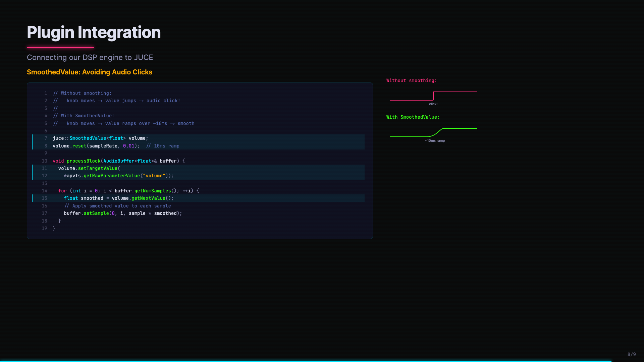This screenshot has width=644, height=362.
Task: Select the green smoothed ramp diagram
Action: click(433, 132)
